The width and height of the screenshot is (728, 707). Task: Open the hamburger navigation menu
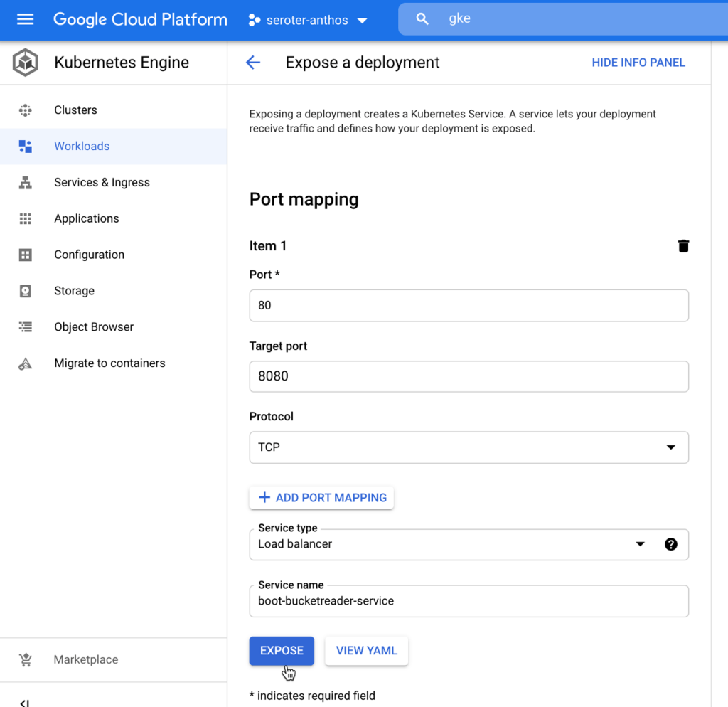tap(25, 19)
